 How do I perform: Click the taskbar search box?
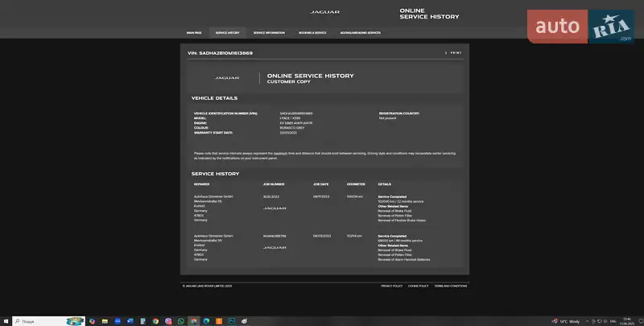click(48, 321)
